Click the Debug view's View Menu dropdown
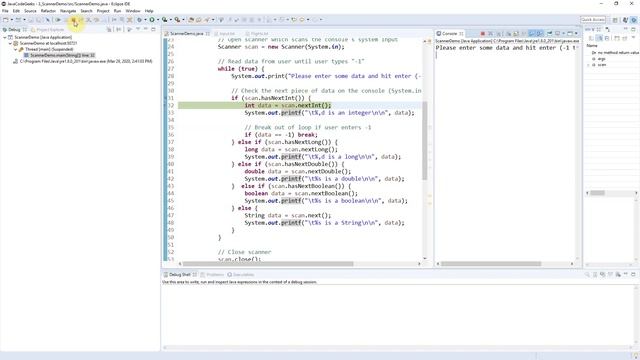This screenshot has width=640, height=360. tap(138, 29)
